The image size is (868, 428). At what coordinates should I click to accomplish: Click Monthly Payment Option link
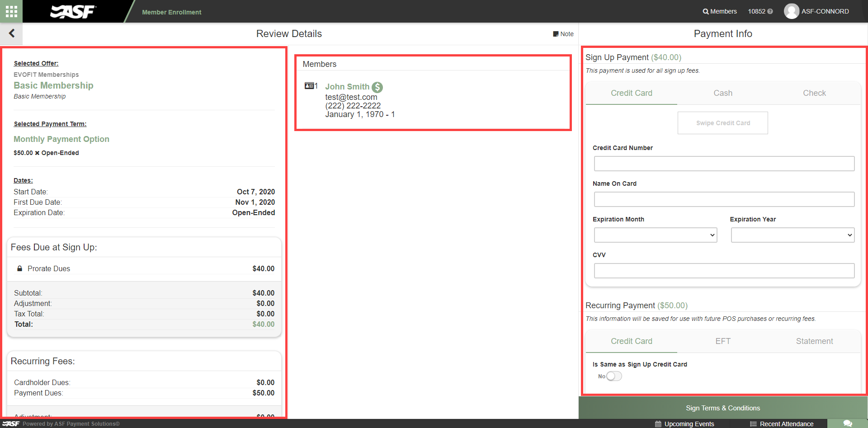(61, 139)
